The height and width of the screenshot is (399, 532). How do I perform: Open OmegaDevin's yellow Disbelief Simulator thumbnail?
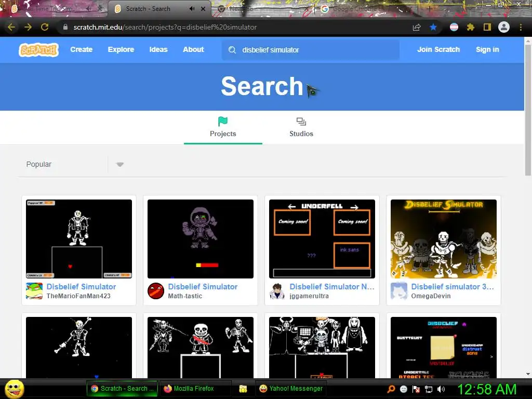pos(444,239)
